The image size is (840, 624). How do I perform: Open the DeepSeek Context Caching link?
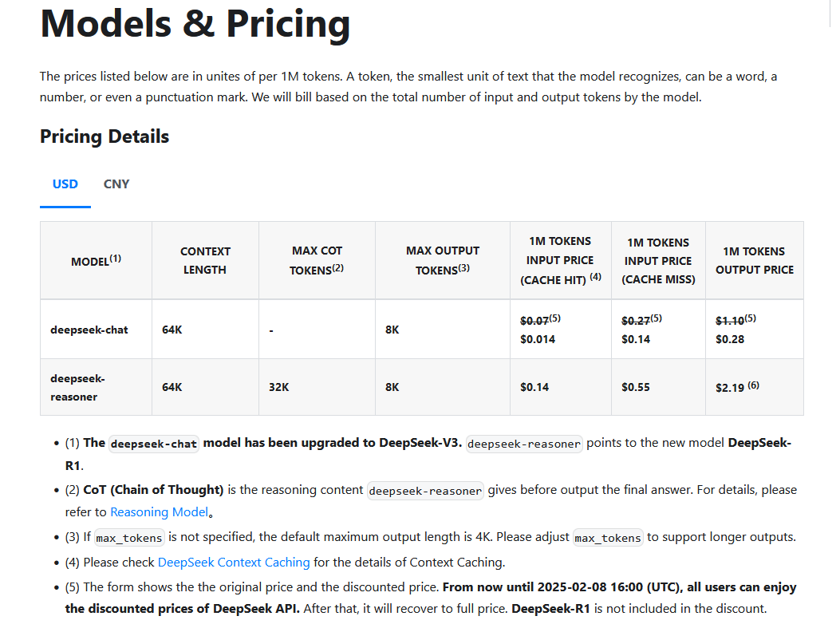click(x=234, y=563)
